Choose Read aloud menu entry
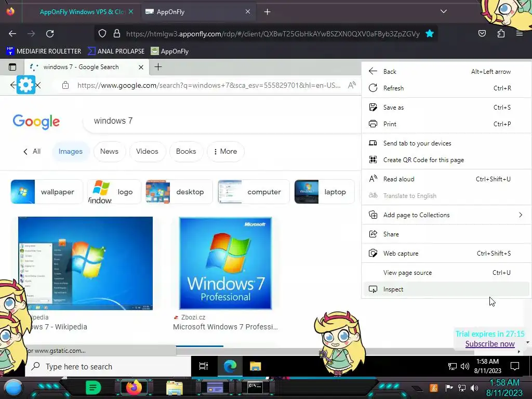 446,179
